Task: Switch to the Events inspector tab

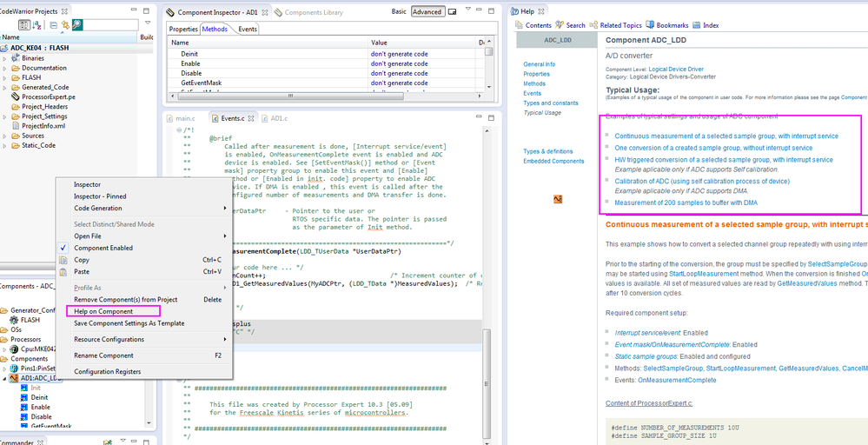Action: (248, 29)
